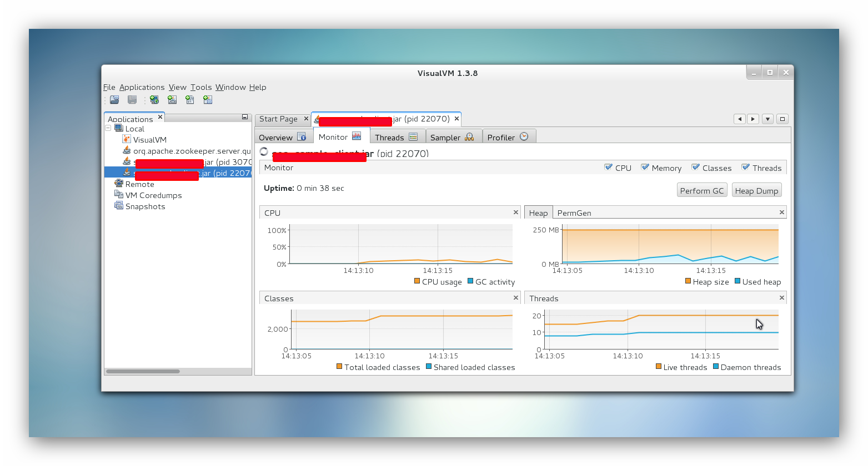
Task: Open the Tools menu
Action: [x=201, y=87]
